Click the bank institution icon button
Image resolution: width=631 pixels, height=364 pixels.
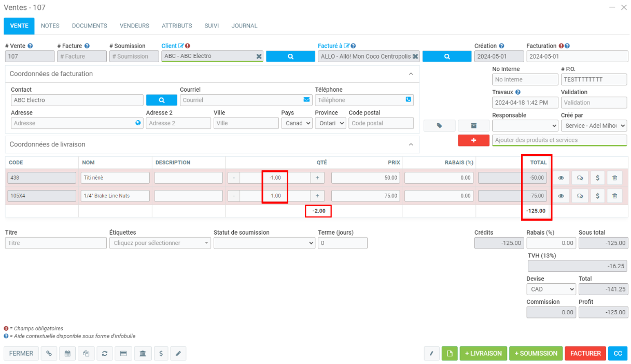pos(143,353)
